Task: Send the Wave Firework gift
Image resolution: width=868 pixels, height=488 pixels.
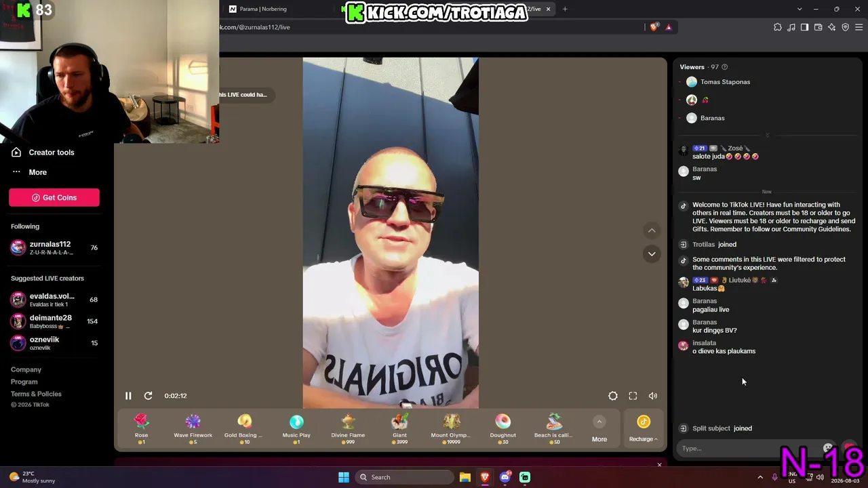Action: (x=193, y=429)
